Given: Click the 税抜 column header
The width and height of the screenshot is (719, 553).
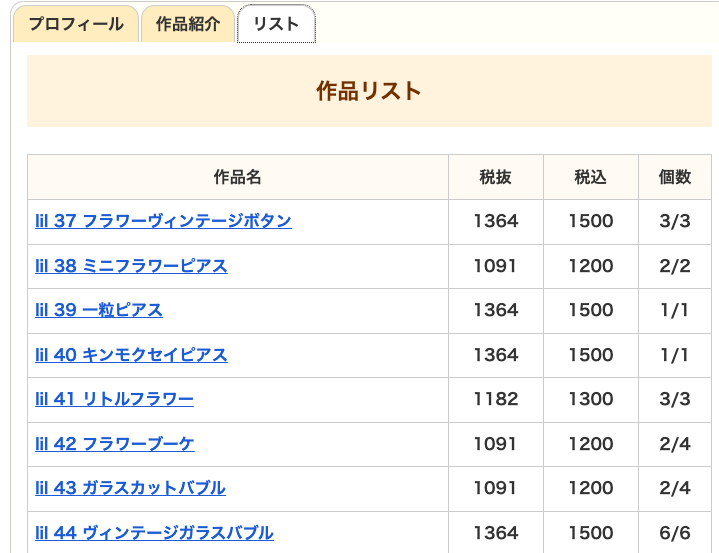Looking at the screenshot, I should pos(495,177).
